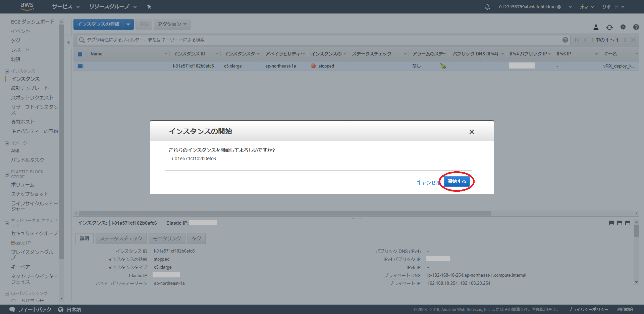Open the サービス menu

66,7
